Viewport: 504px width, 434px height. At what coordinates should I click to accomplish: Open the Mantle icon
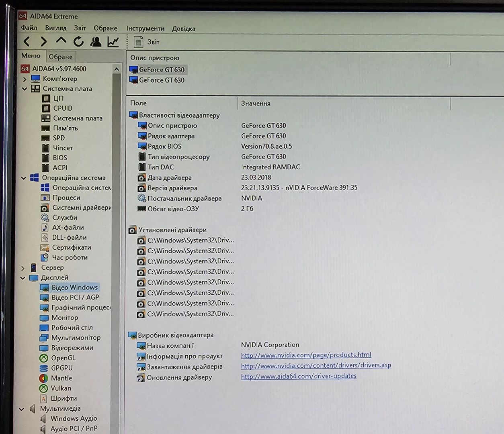coord(43,379)
